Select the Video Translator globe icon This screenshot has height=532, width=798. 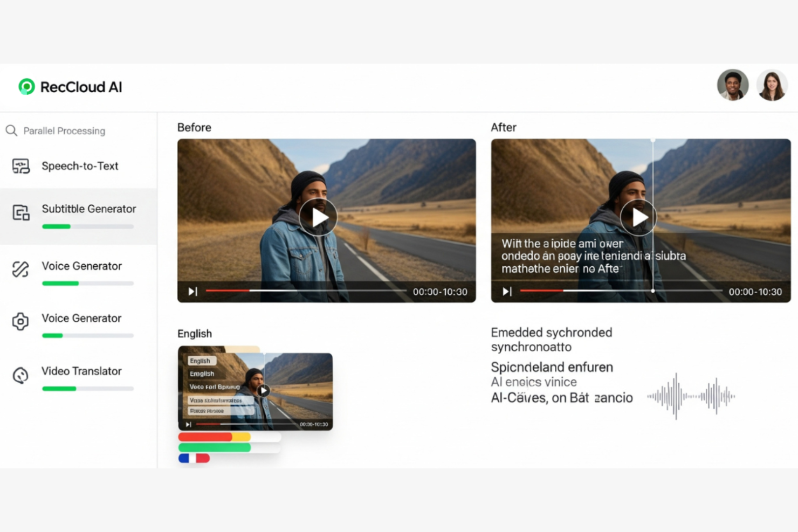coord(20,375)
